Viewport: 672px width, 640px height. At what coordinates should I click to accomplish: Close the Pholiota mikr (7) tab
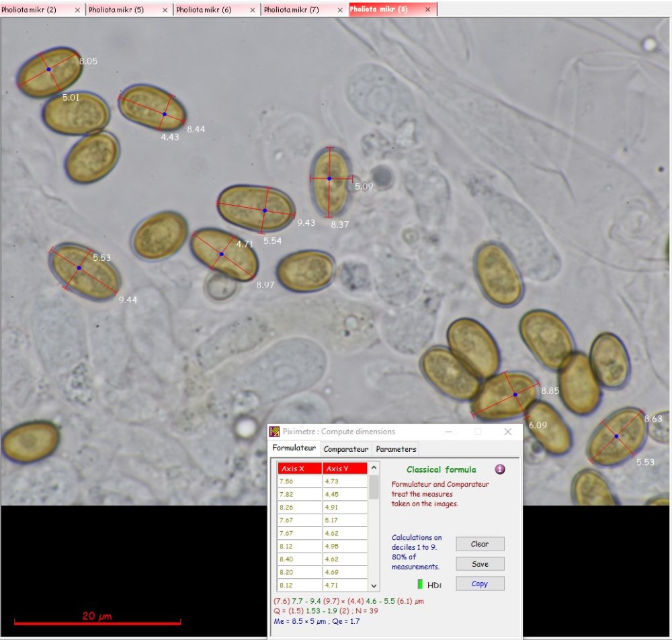(x=341, y=10)
